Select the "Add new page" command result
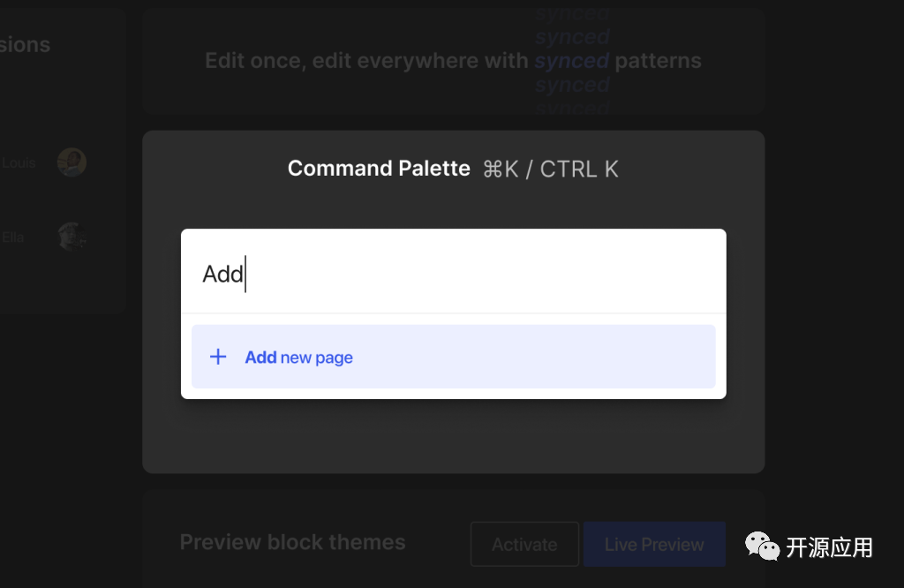 tap(453, 357)
